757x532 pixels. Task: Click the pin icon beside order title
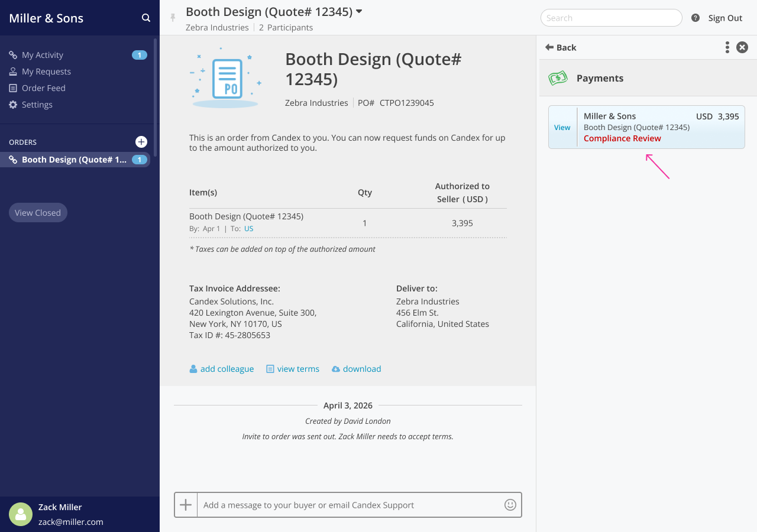173,18
